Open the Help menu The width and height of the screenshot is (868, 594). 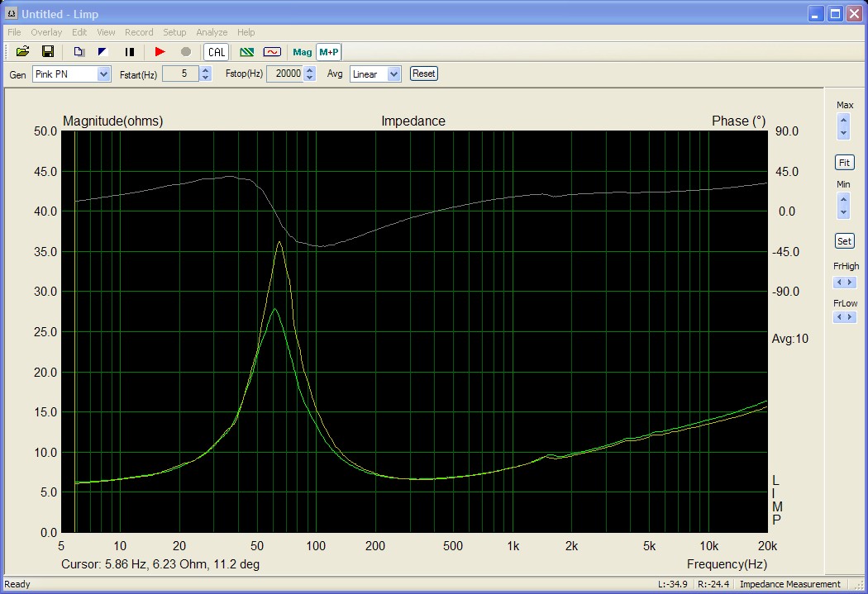[246, 32]
